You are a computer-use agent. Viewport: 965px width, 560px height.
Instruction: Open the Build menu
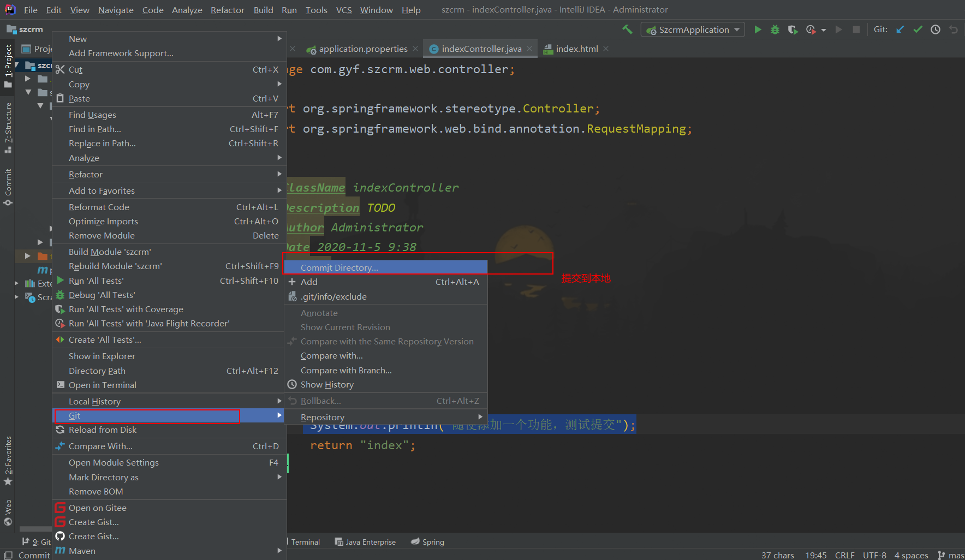pos(263,10)
